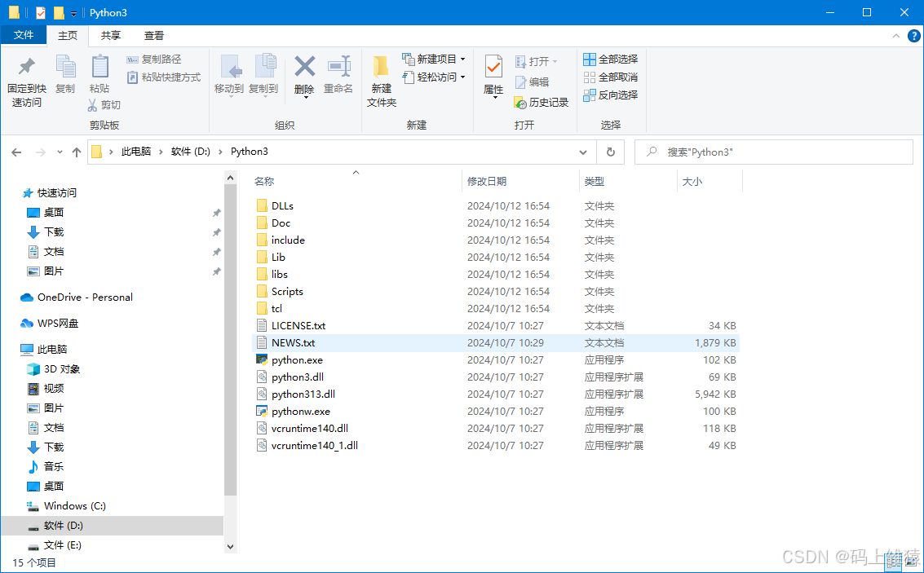Screen dimensions: 924x573
Task: Open Quick Access Toolbar customize dropdown arrow
Action: pyautogui.click(x=73, y=14)
